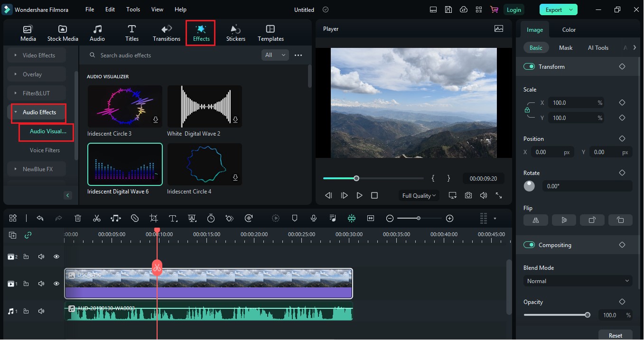Screen dimensions: 644x340
Task: Toggle scale aspect ratio lock
Action: (x=527, y=110)
